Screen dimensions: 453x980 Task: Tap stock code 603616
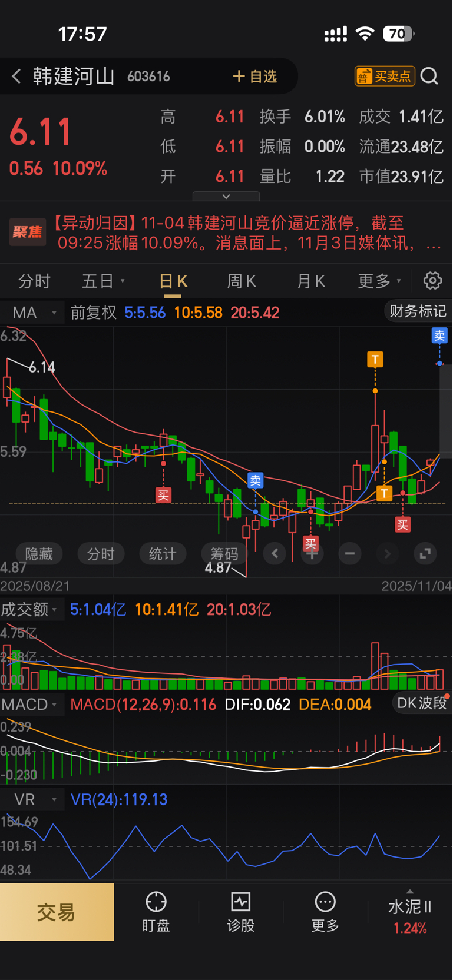point(148,77)
